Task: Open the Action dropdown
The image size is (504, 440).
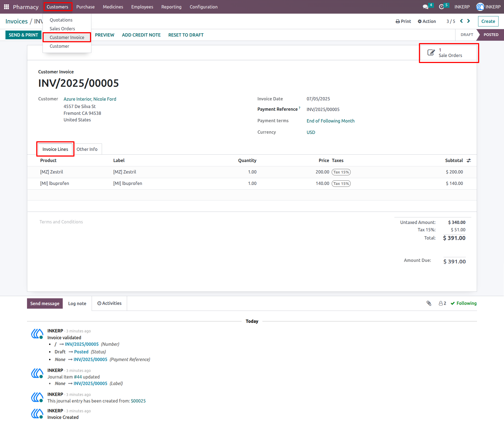Action: click(x=427, y=21)
